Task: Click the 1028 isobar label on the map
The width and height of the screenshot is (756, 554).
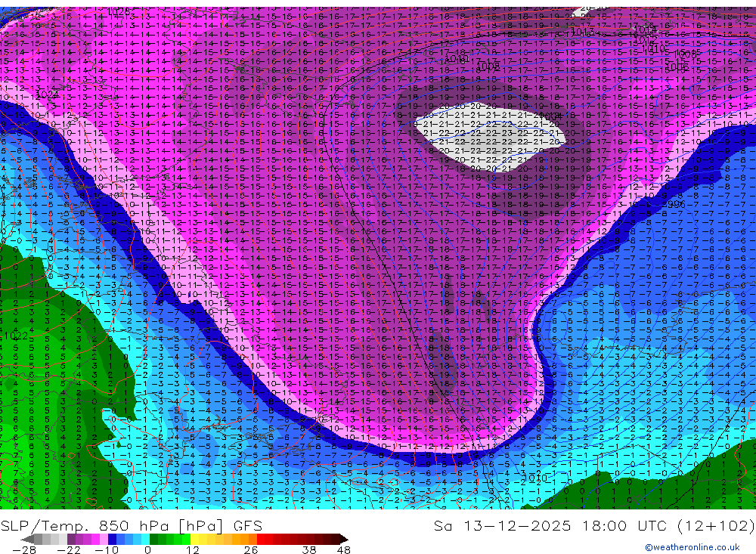Action: click(119, 11)
